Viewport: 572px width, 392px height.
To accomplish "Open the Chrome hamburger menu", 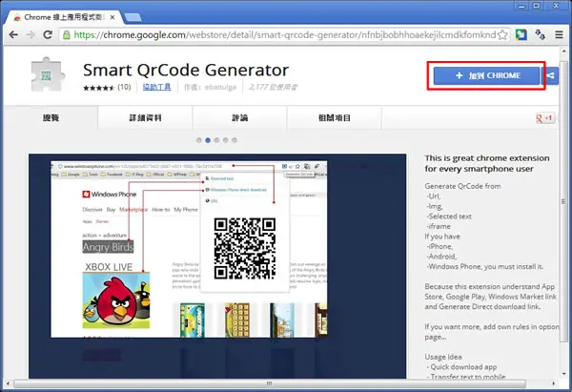I will (x=559, y=34).
